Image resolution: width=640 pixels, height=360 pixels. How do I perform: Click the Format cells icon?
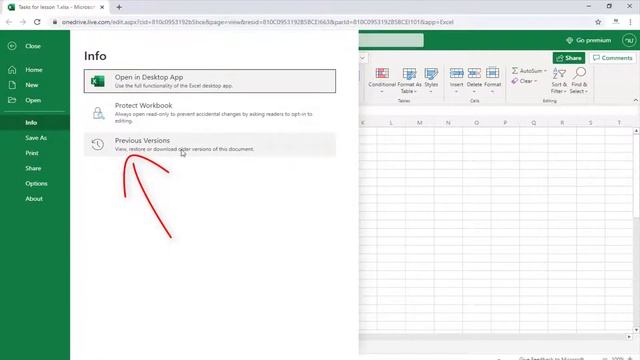tap(493, 73)
